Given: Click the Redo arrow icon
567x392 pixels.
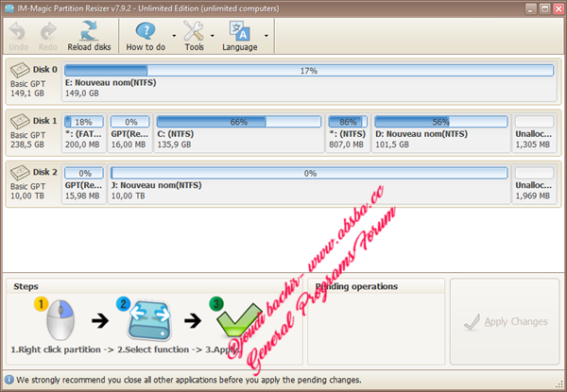Looking at the screenshot, I should (48, 32).
